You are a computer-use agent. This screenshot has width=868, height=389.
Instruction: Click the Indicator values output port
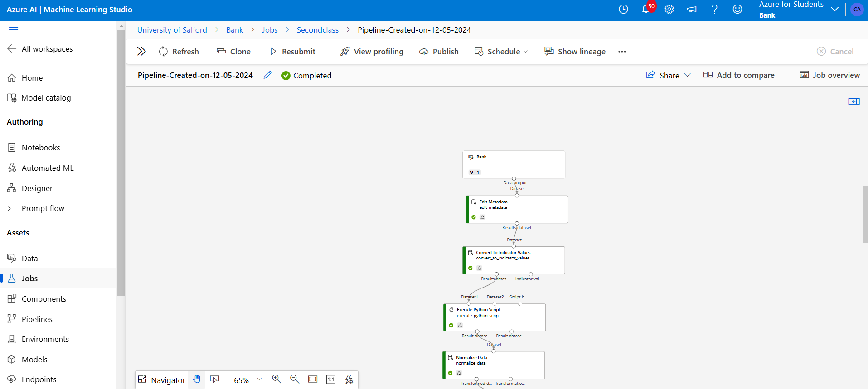click(531, 274)
